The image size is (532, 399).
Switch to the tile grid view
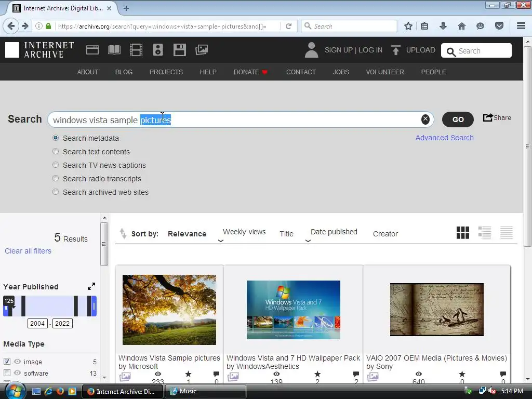[463, 233]
